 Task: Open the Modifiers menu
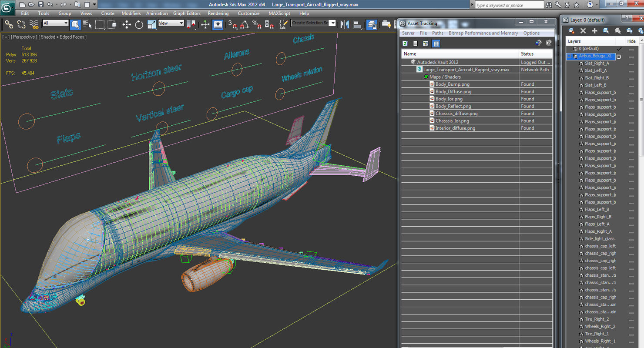click(x=131, y=13)
